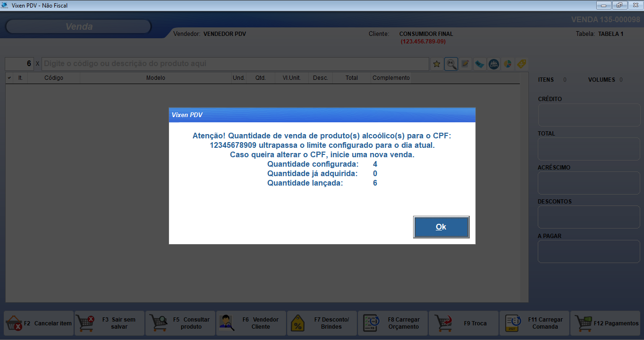Click the 'Caso queira alterar o CPF' message line
Screen dimensions: 644x340
(x=322, y=155)
